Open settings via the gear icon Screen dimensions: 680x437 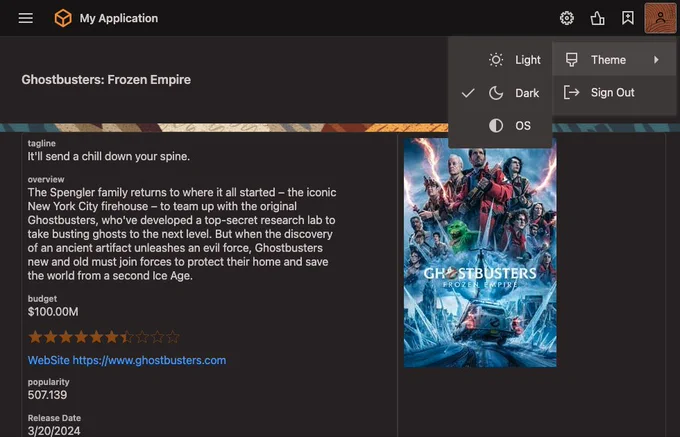tap(566, 18)
